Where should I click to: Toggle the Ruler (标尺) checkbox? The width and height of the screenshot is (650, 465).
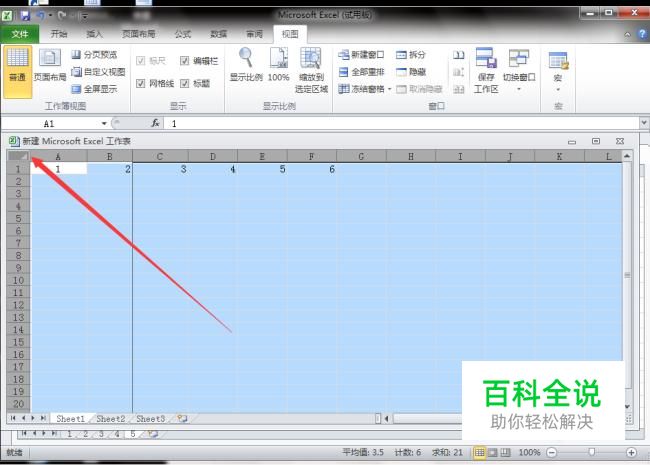[141, 61]
